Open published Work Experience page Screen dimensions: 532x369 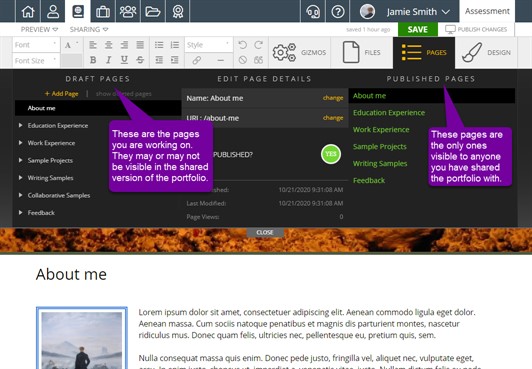click(381, 130)
